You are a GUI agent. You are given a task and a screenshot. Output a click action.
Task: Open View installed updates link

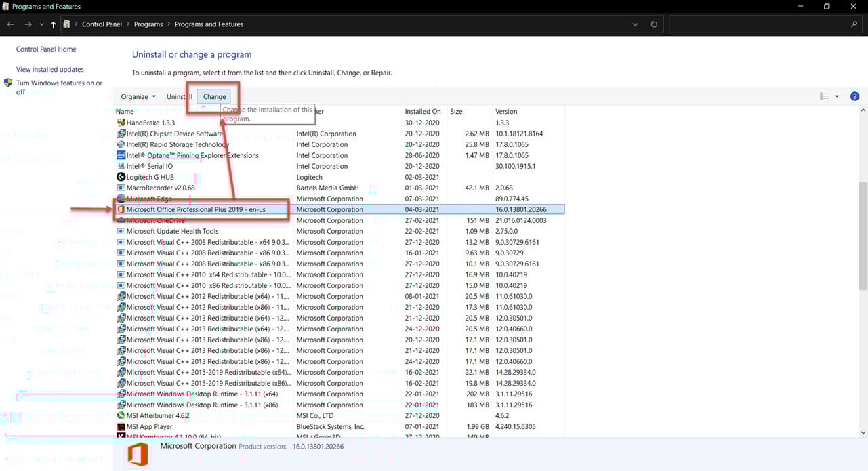point(50,69)
